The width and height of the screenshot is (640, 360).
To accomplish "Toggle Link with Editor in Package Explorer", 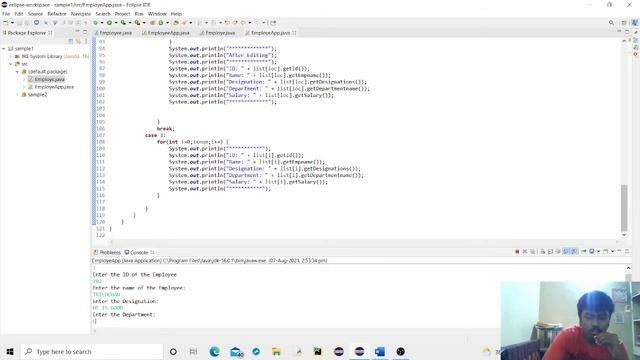I will pyautogui.click(x=78, y=41).
